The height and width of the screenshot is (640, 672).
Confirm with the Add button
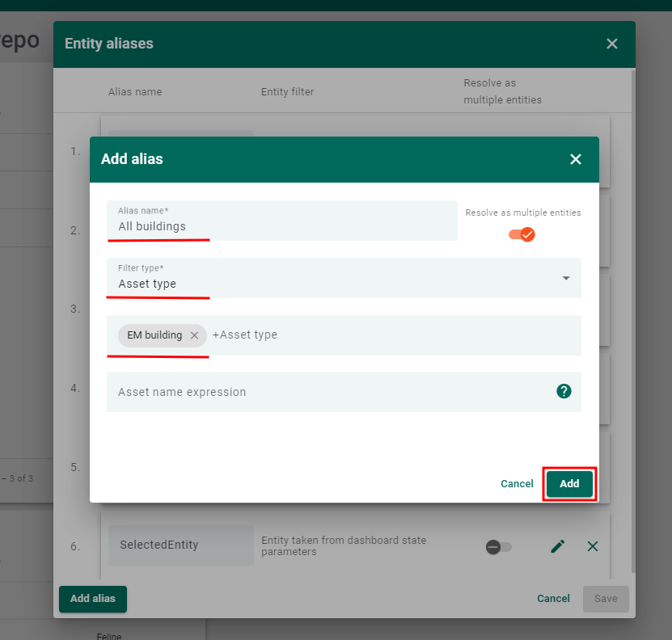pos(569,483)
